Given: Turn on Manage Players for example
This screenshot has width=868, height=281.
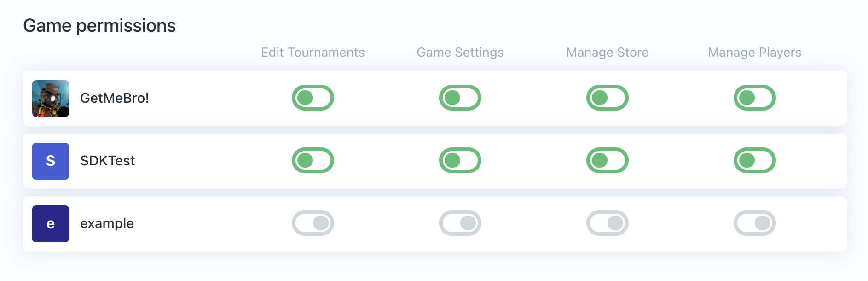Looking at the screenshot, I should (x=755, y=223).
